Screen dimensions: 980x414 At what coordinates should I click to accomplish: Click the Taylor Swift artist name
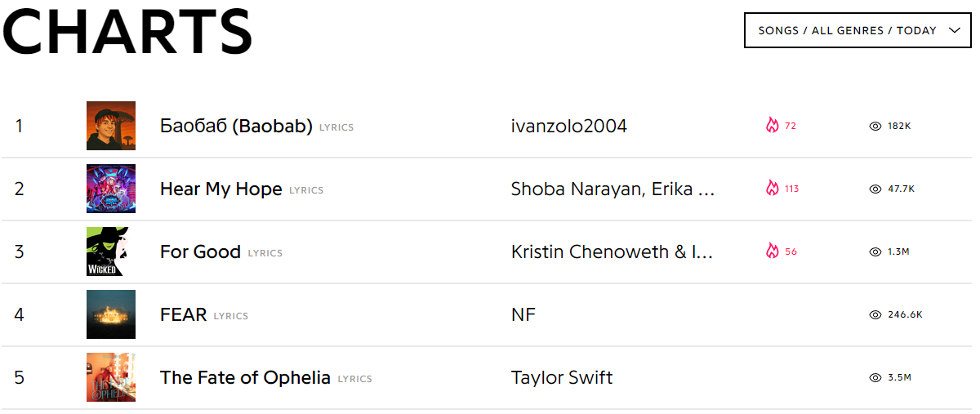(x=561, y=378)
